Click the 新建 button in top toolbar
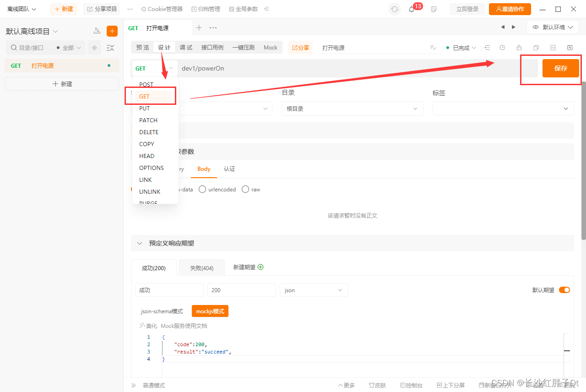 tap(64, 9)
